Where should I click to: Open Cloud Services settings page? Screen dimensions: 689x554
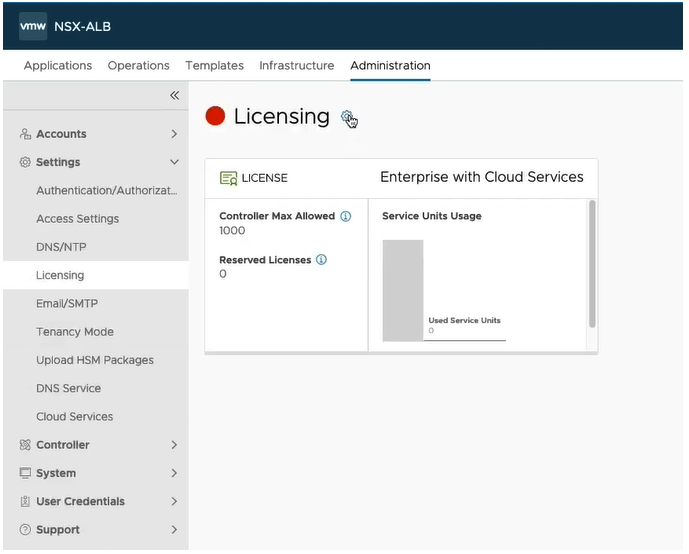click(75, 417)
